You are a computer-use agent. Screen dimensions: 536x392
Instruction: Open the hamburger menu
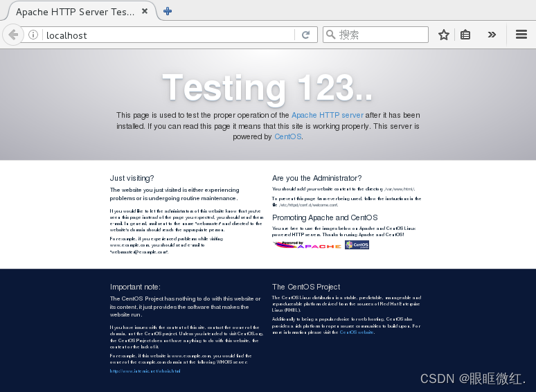521,35
